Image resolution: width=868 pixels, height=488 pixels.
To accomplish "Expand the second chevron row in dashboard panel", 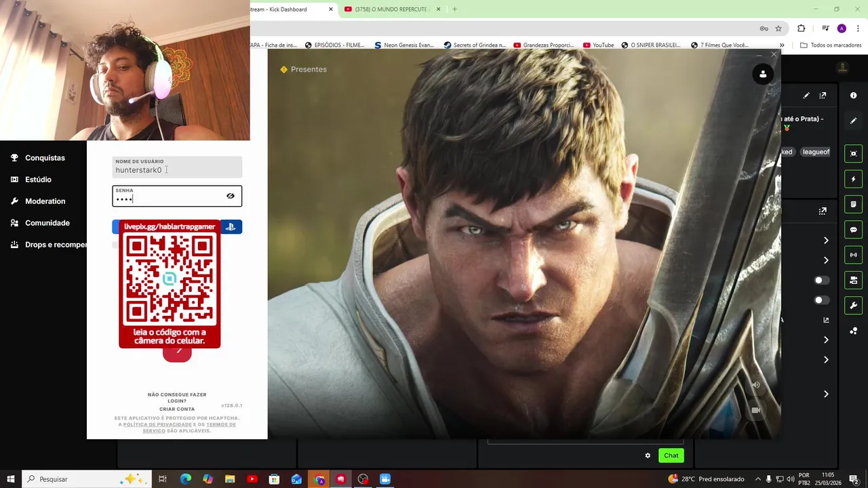I will click(826, 260).
